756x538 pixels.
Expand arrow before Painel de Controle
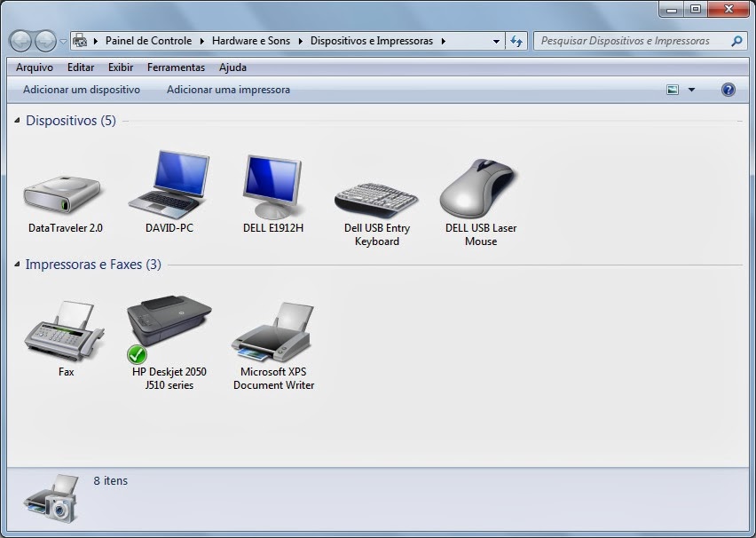coord(96,41)
